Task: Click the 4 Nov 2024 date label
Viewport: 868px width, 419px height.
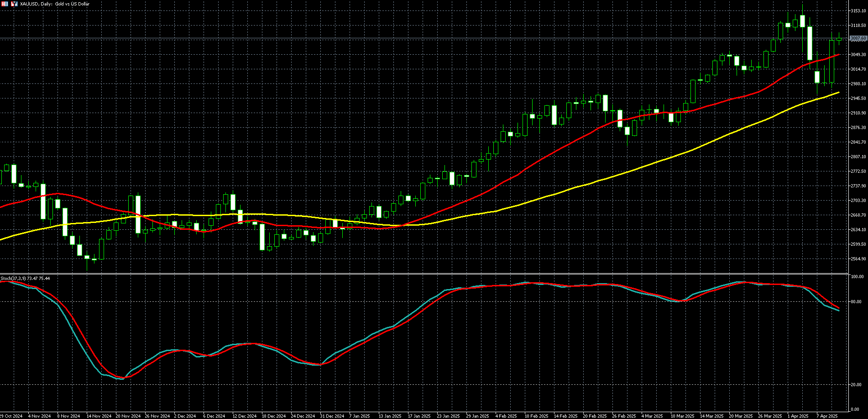Action: 39,416
